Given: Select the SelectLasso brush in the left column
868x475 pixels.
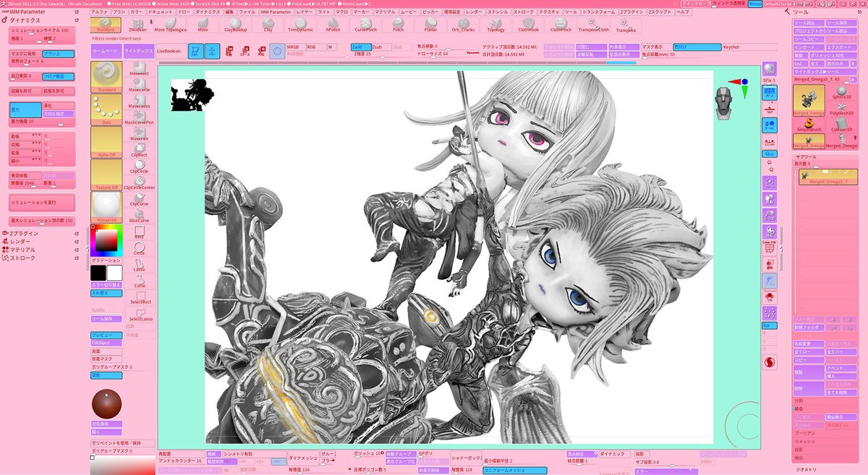Looking at the screenshot, I should point(140,316).
